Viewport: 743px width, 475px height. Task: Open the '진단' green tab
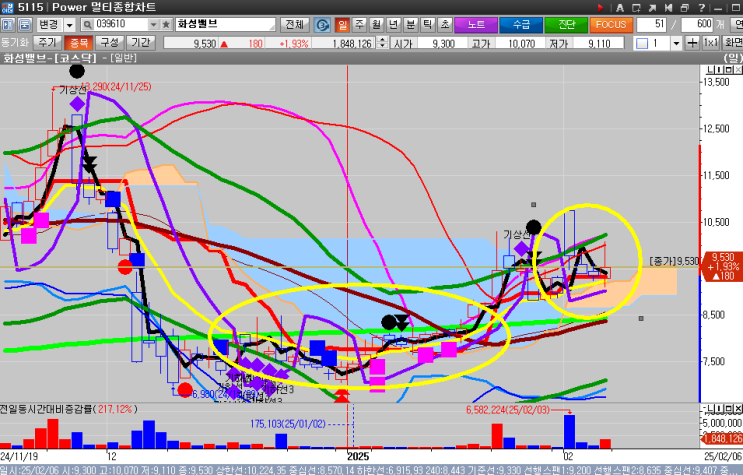(566, 25)
